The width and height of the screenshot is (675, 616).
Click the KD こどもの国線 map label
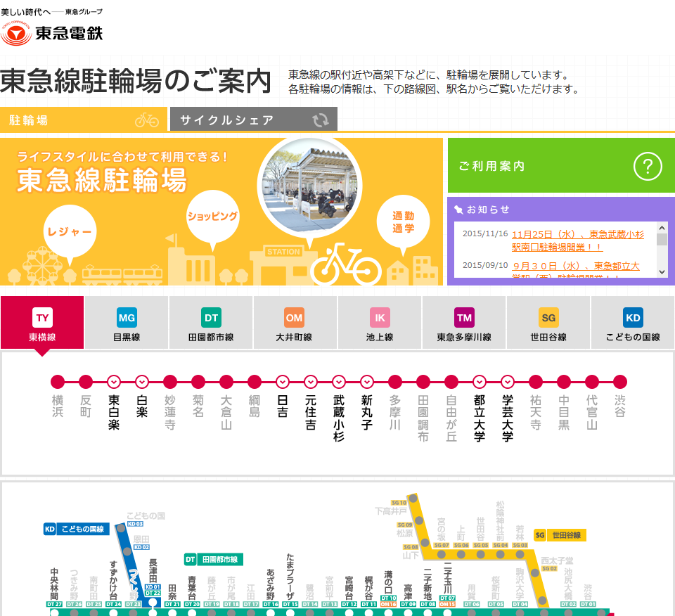(77, 529)
